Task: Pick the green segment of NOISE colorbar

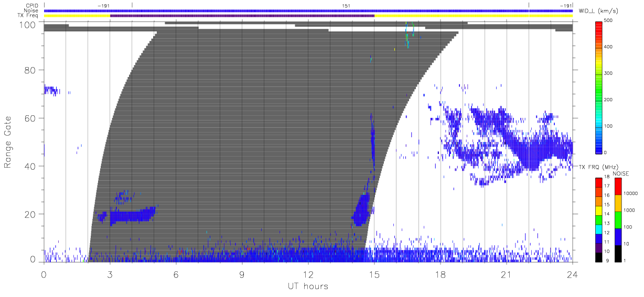Action: click(618, 219)
